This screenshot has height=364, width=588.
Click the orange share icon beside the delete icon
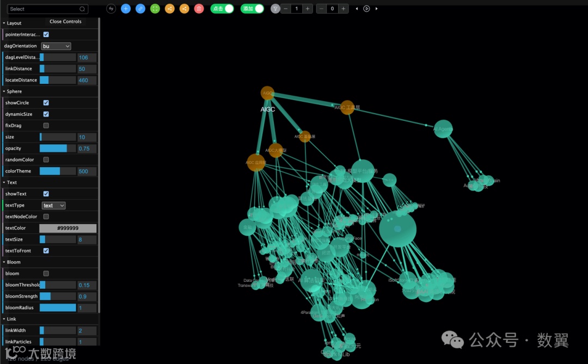point(184,9)
